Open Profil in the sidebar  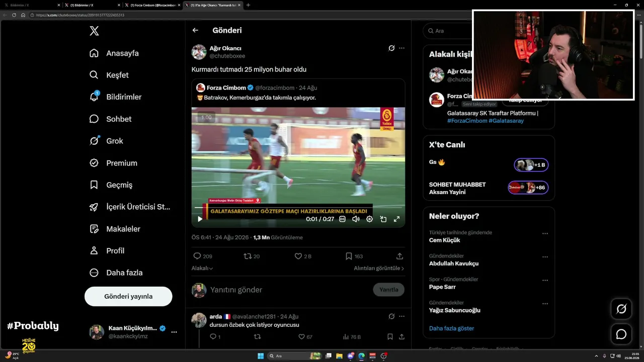107,250
